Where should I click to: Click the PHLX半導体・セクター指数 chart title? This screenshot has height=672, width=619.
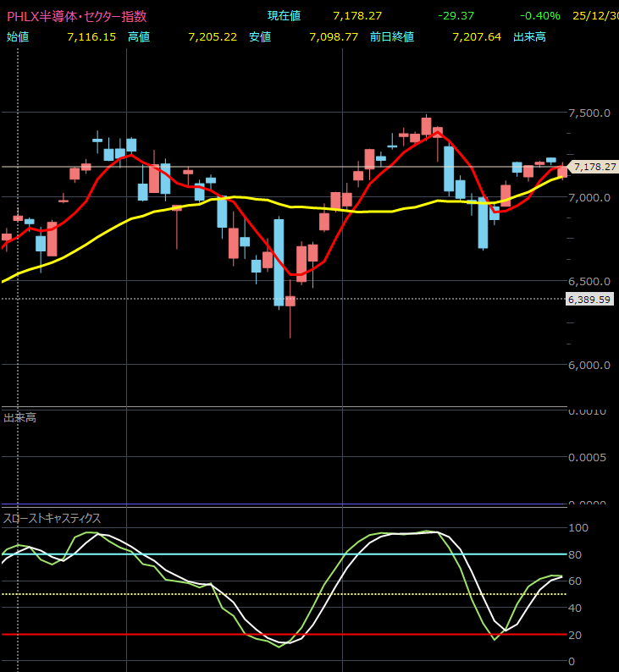coord(76,16)
